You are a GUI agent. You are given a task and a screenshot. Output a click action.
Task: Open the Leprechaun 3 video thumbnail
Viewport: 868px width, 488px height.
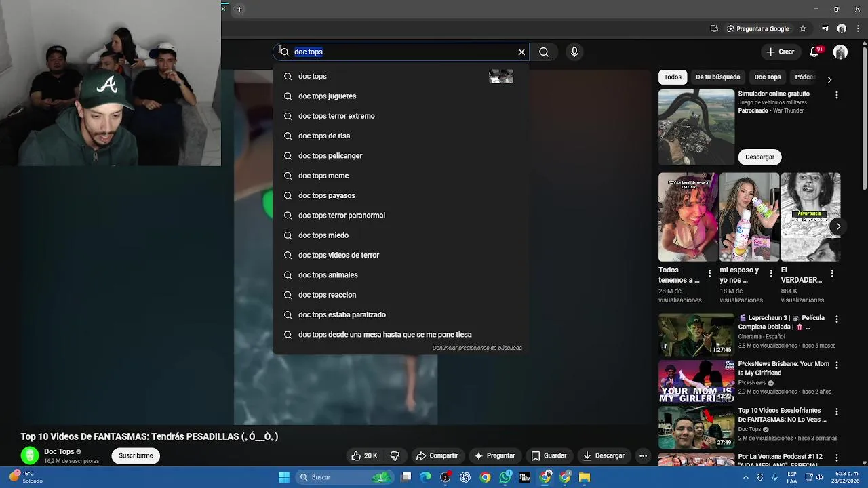696,334
